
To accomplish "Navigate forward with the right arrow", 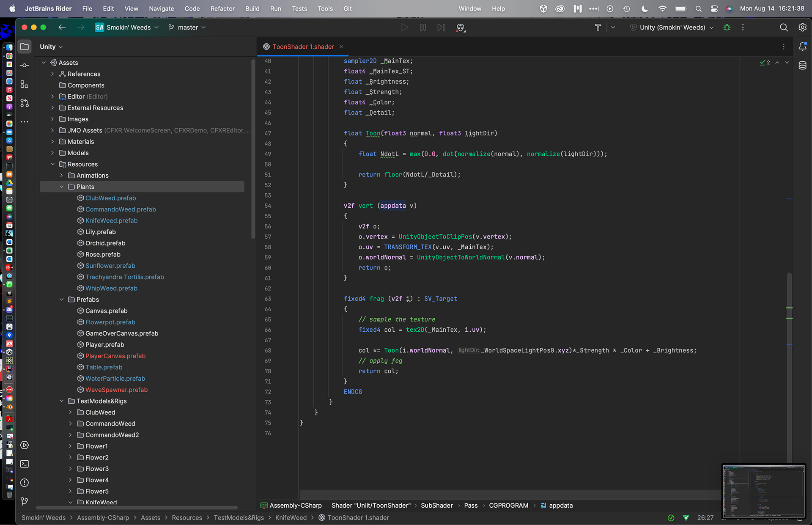I will 81,27.
